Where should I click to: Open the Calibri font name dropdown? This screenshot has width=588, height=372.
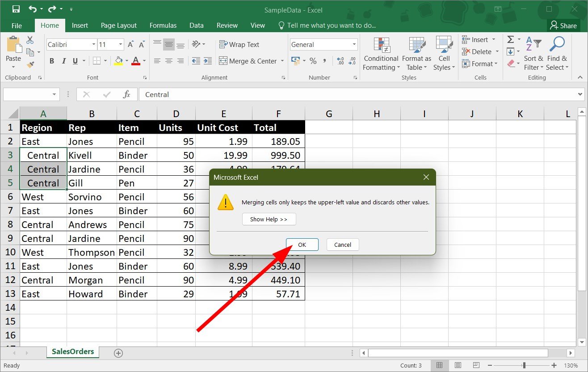[94, 44]
